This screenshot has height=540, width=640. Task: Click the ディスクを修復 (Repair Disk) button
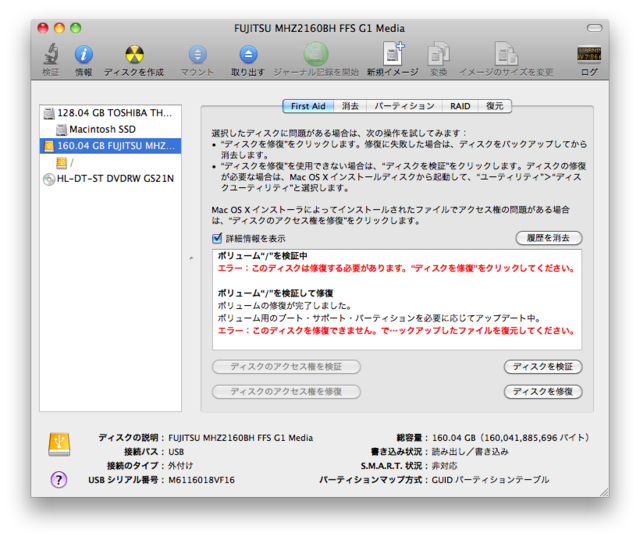click(x=543, y=391)
